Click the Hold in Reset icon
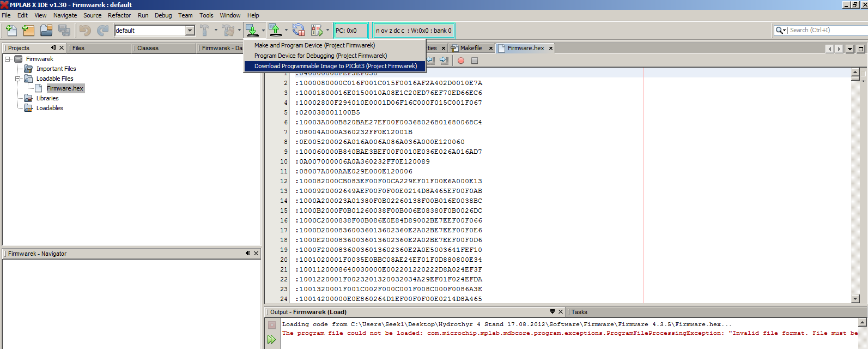 [x=299, y=31]
